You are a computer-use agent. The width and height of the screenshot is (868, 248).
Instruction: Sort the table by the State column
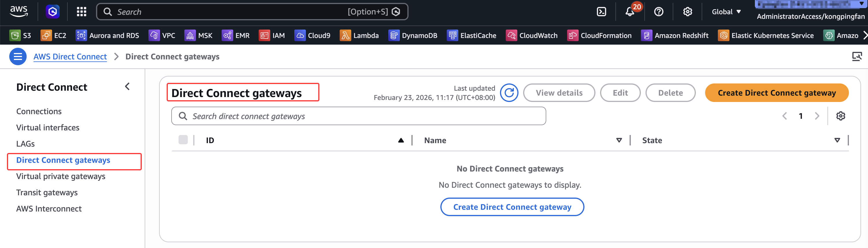tap(837, 140)
